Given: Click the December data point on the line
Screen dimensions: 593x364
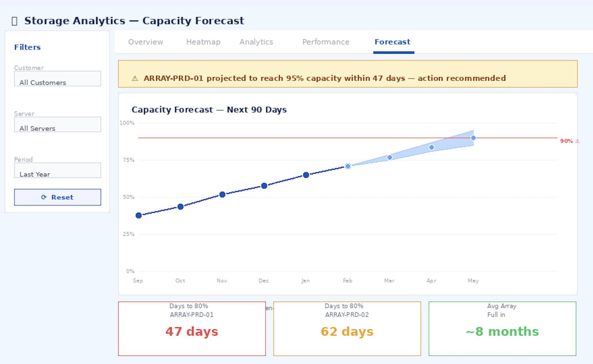Looking at the screenshot, I should [x=264, y=186].
